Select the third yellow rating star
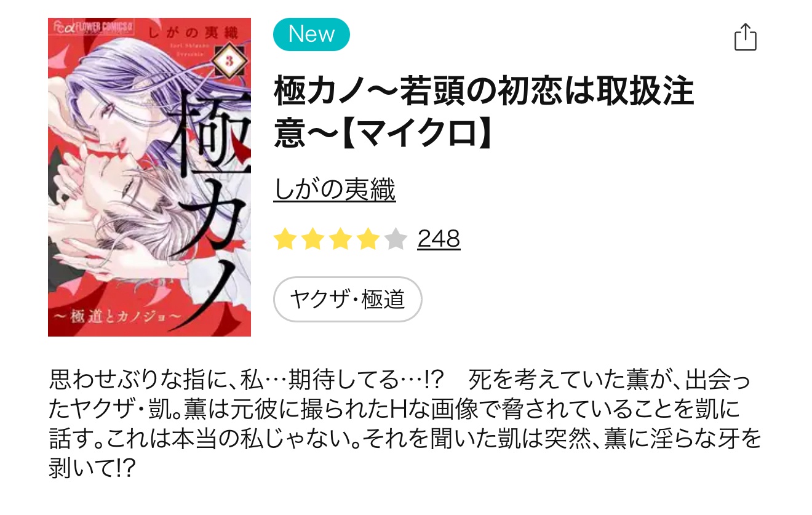Screen dimensions: 812x515 pos(340,239)
